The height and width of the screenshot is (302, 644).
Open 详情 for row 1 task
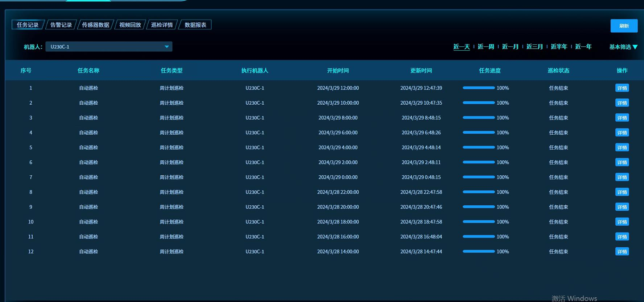(x=622, y=88)
